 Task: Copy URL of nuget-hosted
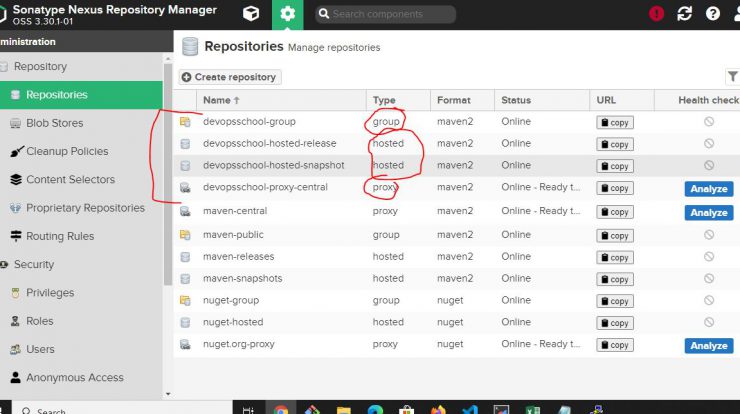614,323
